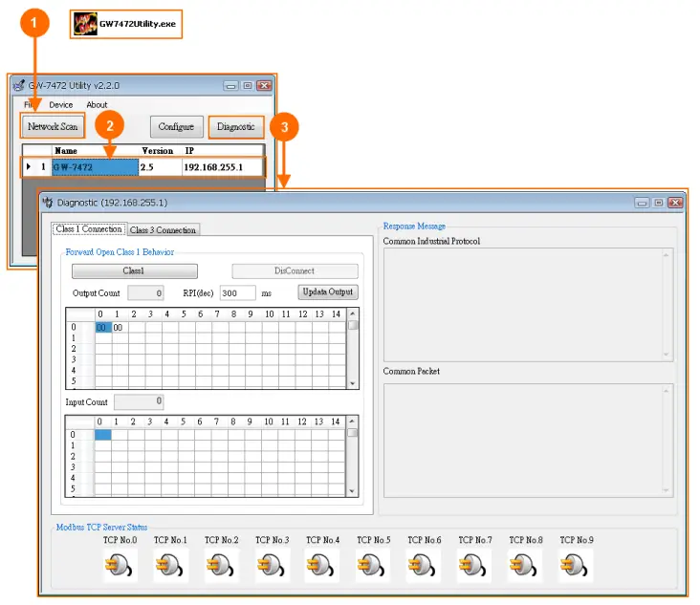Click the Common Packet response text area
700x605 pixels.
528,441
